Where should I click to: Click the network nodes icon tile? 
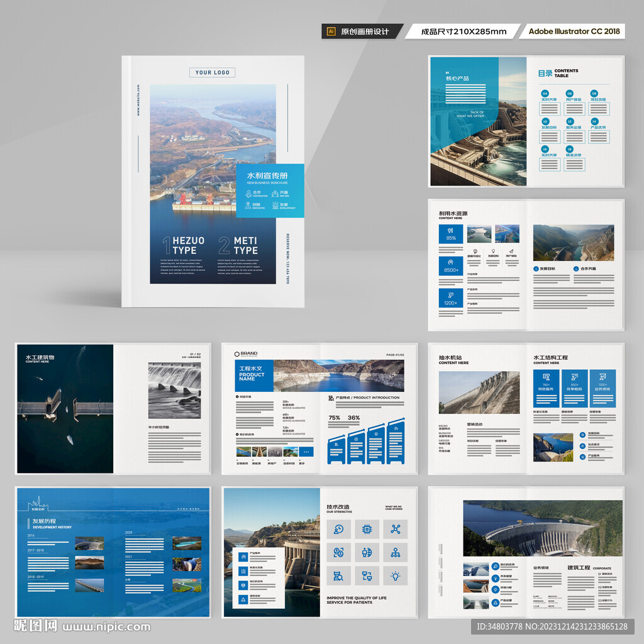pyautogui.click(x=396, y=529)
